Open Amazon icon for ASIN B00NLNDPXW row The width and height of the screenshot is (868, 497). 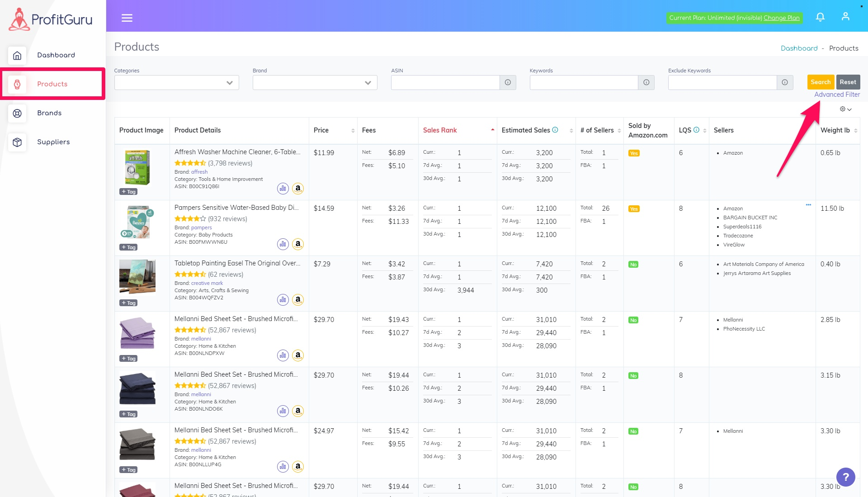[298, 355]
